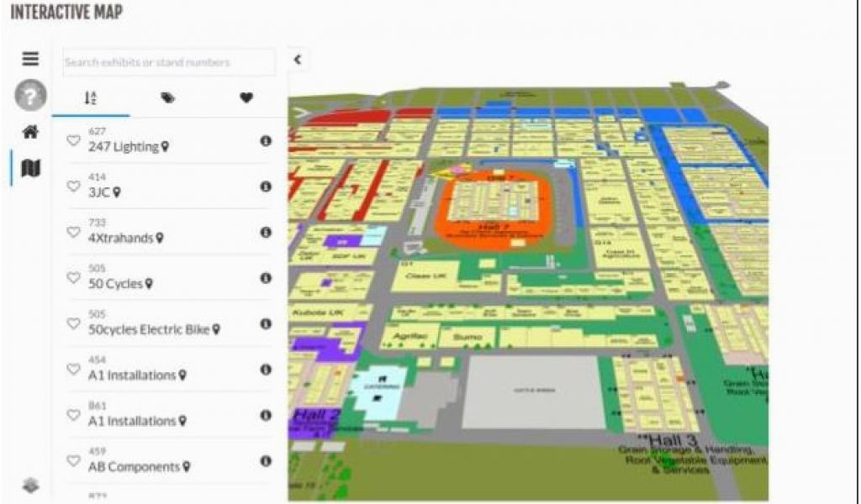
Task: Open info icon for AB Components
Action: (x=266, y=461)
